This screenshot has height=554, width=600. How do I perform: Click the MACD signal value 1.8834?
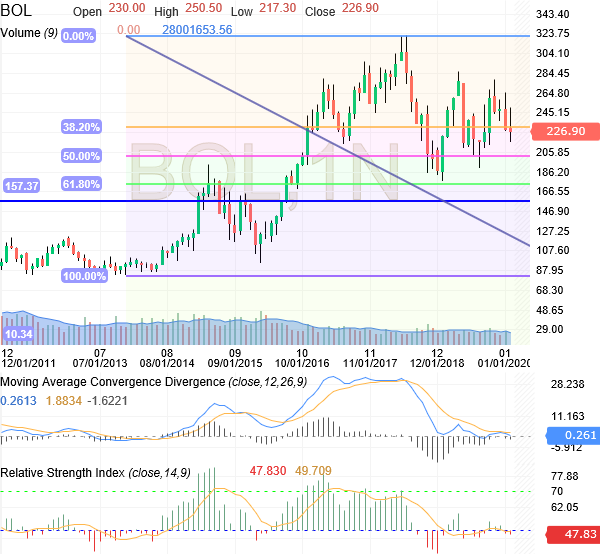[x=64, y=401]
